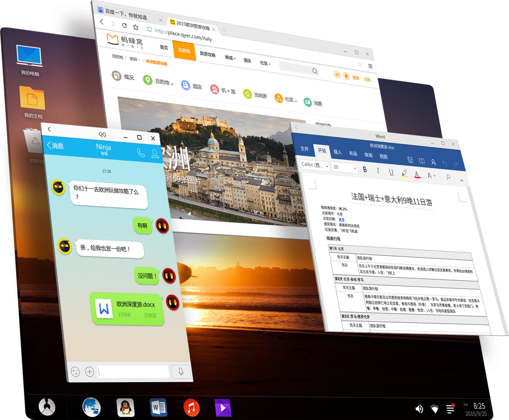Select the 开始 tab in Word
Image resolution: width=509 pixels, height=420 pixels.
(322, 150)
